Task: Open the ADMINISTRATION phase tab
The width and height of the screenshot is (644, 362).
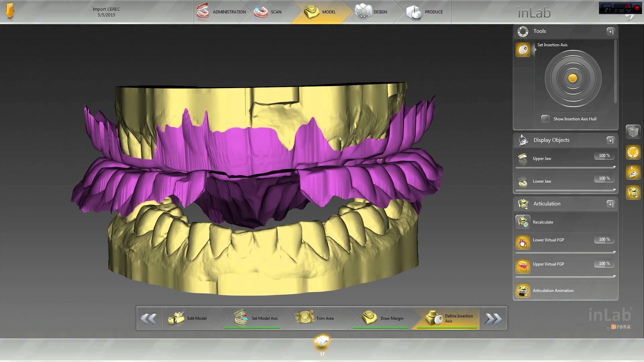Action: coord(221,12)
